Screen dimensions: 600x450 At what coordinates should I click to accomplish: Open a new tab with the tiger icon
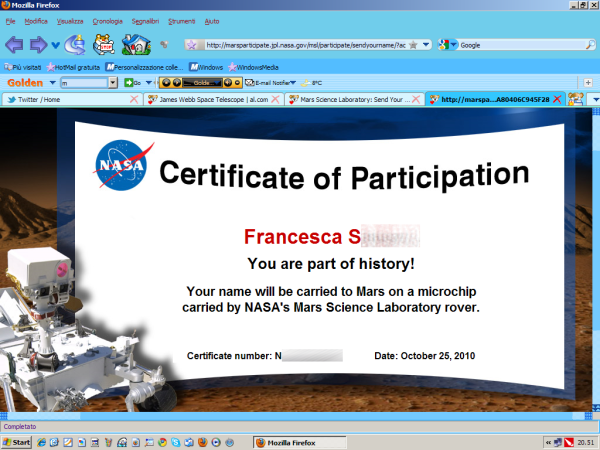click(x=576, y=99)
